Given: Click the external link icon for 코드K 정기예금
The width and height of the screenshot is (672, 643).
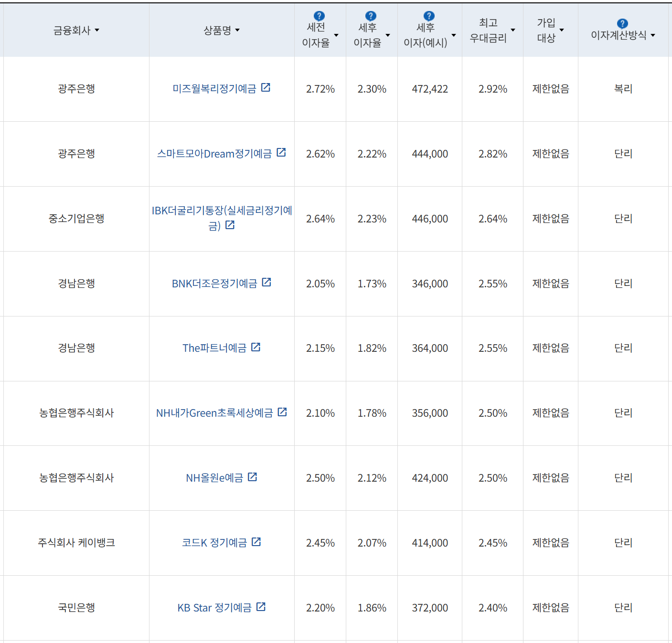Looking at the screenshot, I should coord(257,542).
